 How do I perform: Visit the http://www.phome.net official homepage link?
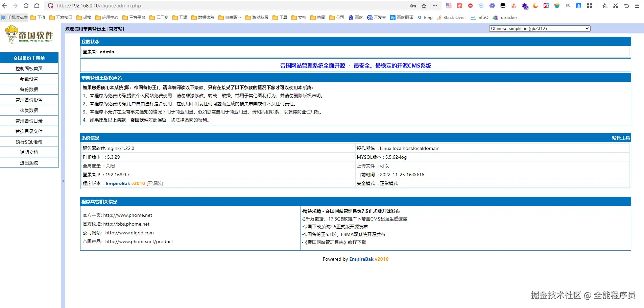[x=128, y=215]
